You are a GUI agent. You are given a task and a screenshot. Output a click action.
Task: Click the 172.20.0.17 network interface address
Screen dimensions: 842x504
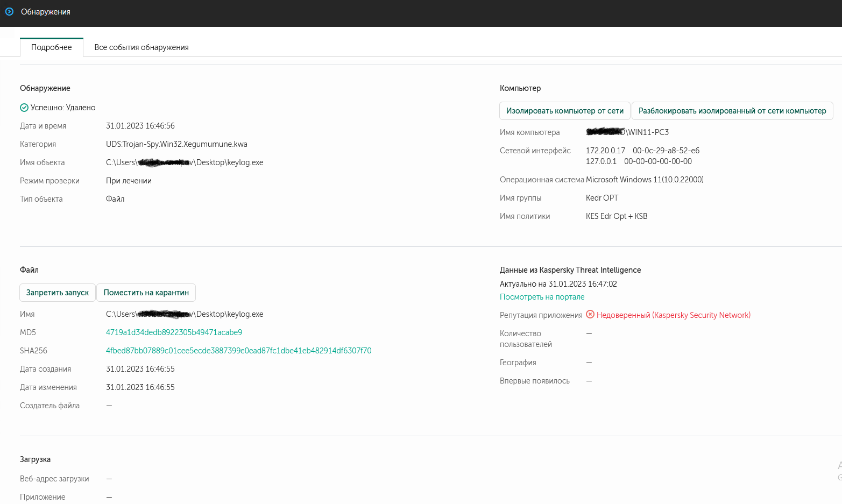pyautogui.click(x=605, y=151)
